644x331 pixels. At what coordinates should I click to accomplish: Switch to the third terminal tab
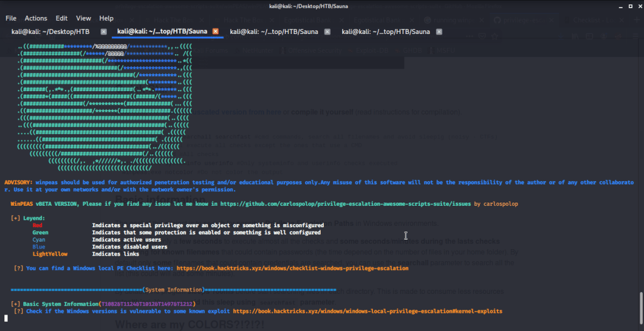coord(275,31)
